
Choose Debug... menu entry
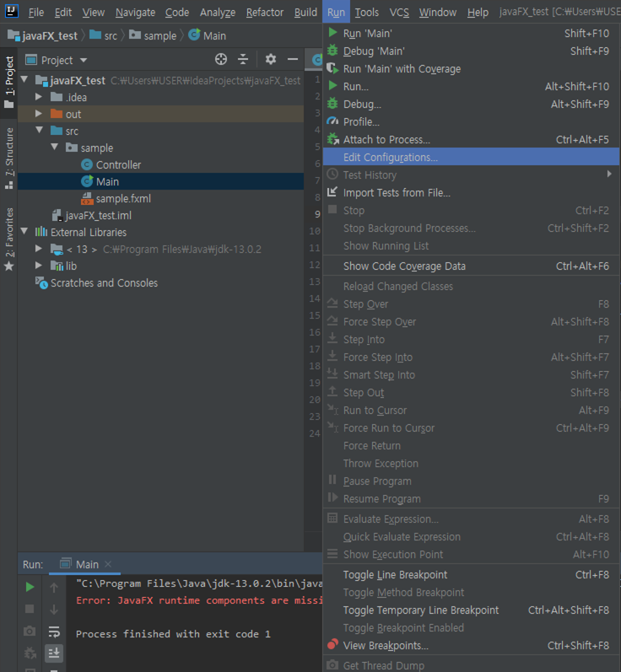coord(471,105)
